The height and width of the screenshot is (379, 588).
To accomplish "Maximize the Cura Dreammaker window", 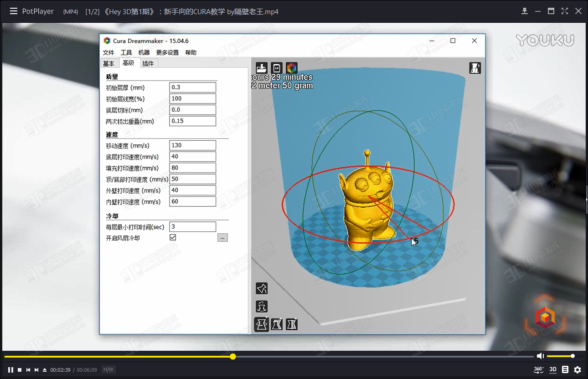I will (x=453, y=41).
